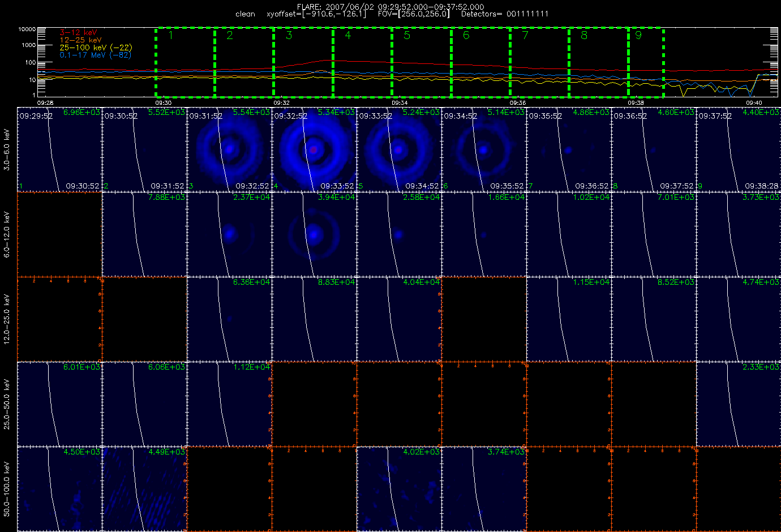Click the 25.0-50.0 keV row label
781x532 pixels.
(x=7, y=404)
